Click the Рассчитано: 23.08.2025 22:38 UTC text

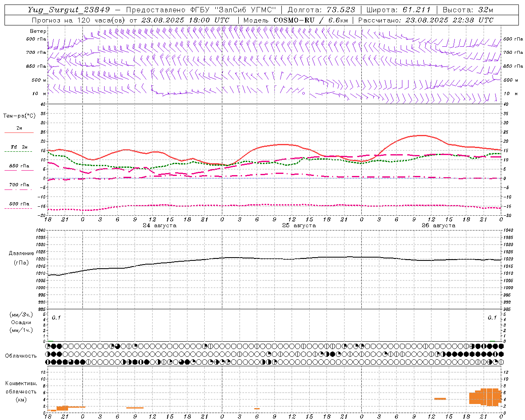click(426, 20)
